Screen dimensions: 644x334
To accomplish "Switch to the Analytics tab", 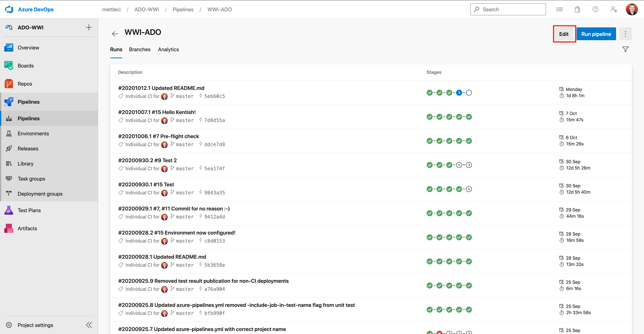I will (168, 49).
